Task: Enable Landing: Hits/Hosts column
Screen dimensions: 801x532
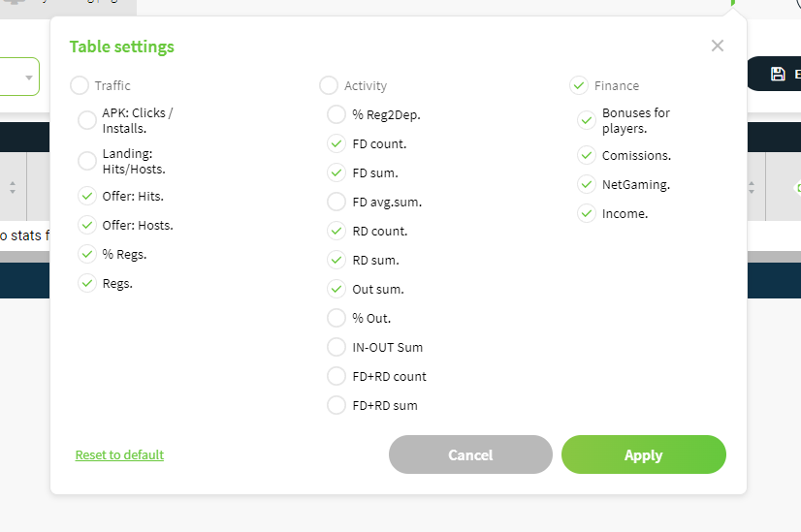Action: (87, 161)
